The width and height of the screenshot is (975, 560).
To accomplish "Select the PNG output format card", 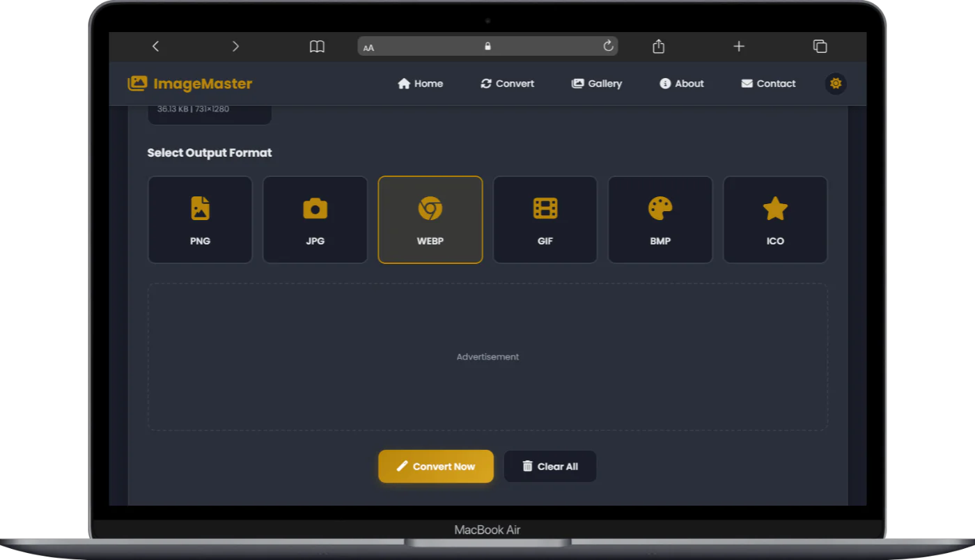I will (200, 219).
